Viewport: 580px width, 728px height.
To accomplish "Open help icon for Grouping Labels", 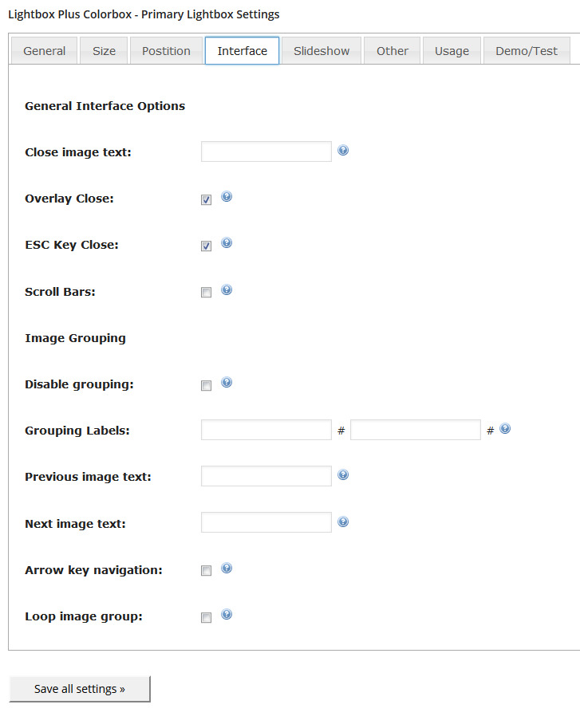I will [x=505, y=428].
